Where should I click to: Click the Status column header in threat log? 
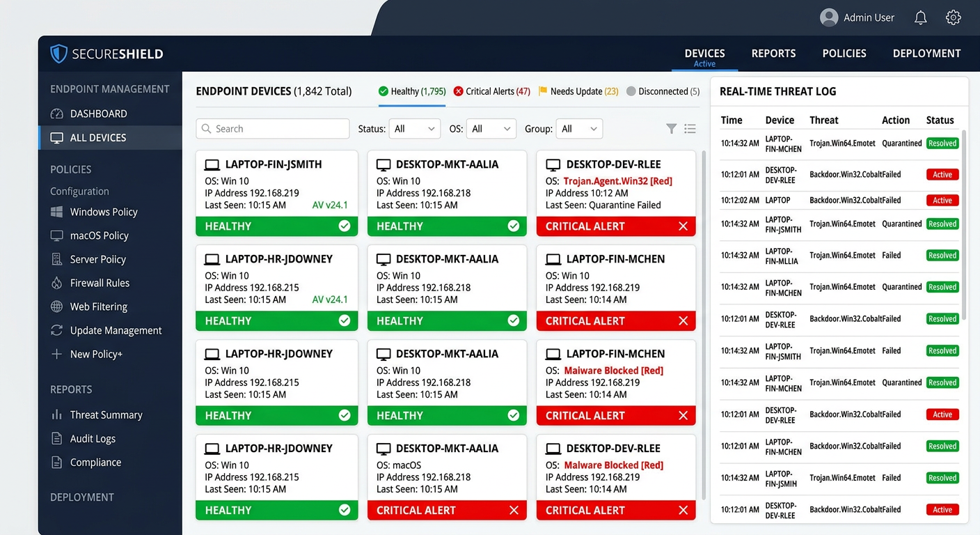tap(940, 120)
